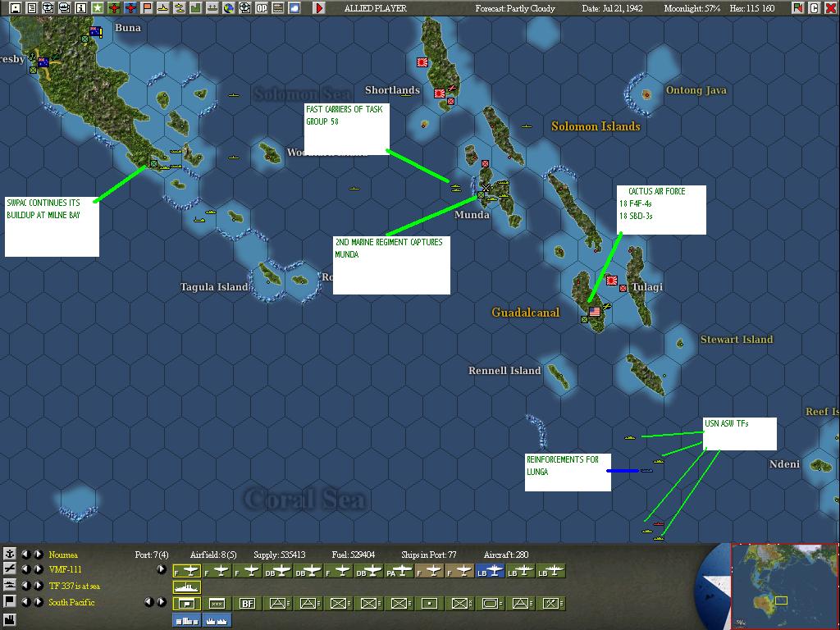Go to previous base before Noumea

(x=25, y=554)
